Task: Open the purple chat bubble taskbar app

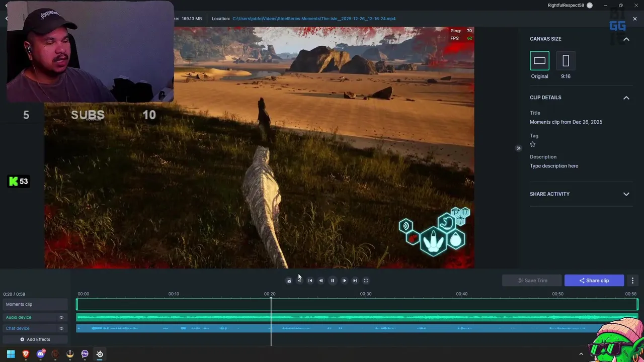Action: (85, 354)
